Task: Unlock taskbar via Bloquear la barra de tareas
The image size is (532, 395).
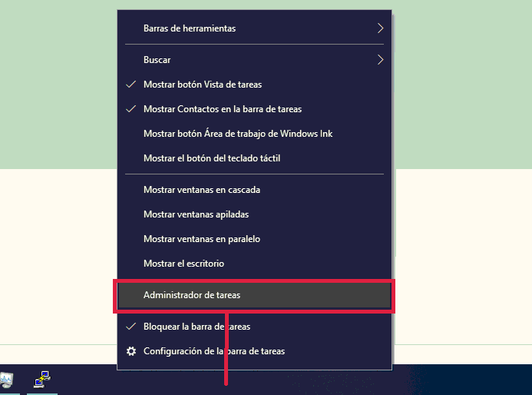Action: pyautogui.click(x=196, y=327)
